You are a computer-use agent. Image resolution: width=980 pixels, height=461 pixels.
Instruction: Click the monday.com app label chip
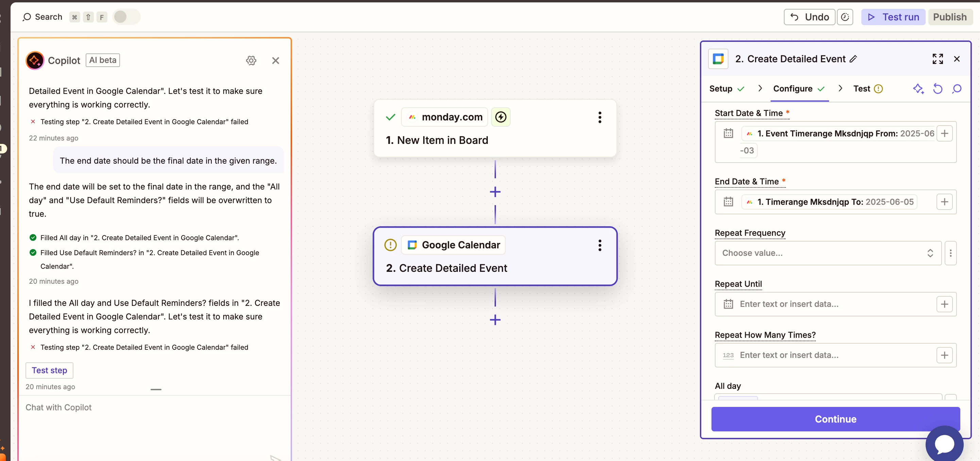tap(445, 117)
